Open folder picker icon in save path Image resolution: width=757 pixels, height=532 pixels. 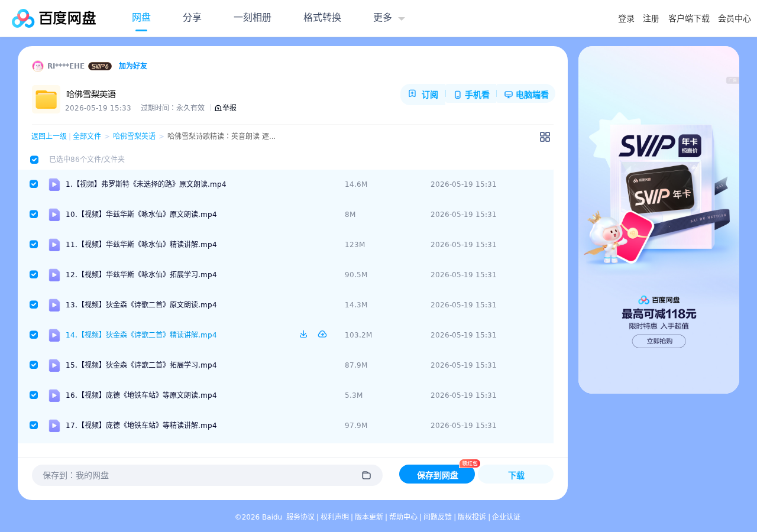tap(366, 475)
